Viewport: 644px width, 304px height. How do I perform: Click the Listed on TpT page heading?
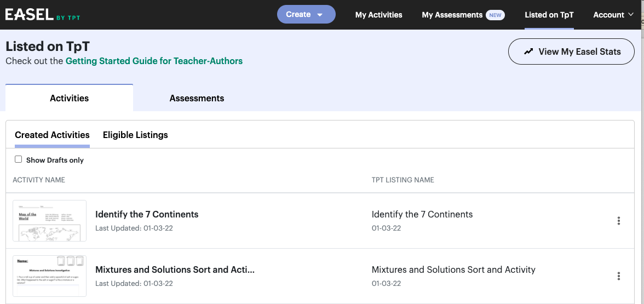pos(48,46)
